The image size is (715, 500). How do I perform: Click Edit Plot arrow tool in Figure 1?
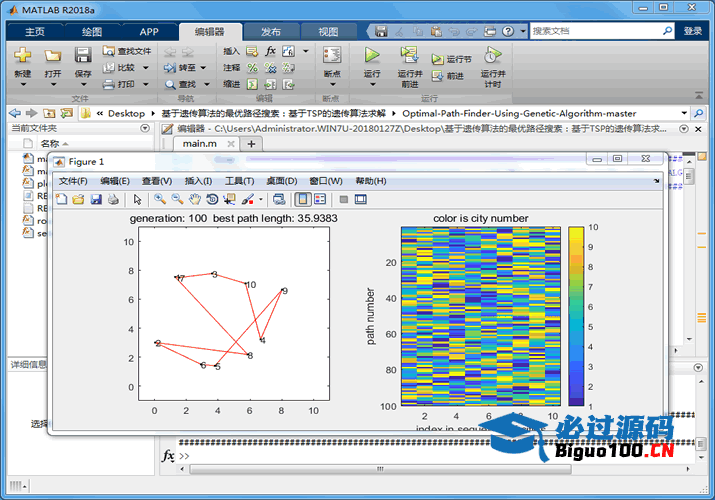[137, 199]
